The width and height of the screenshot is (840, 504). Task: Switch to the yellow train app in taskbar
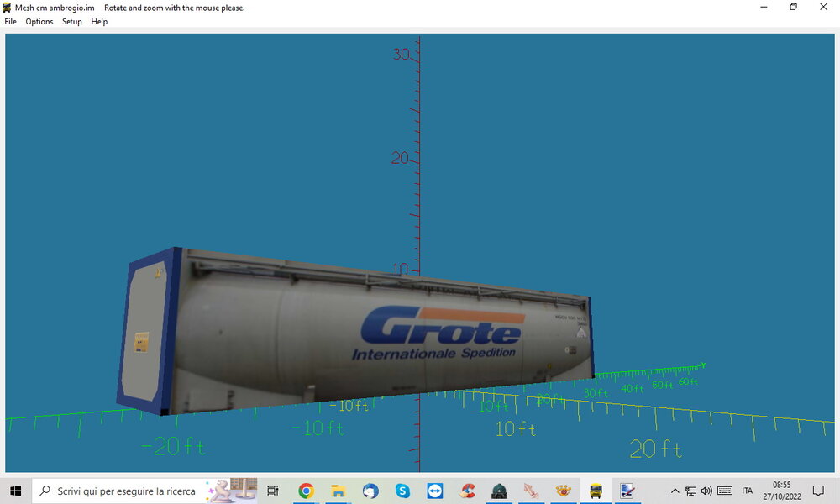pyautogui.click(x=596, y=491)
